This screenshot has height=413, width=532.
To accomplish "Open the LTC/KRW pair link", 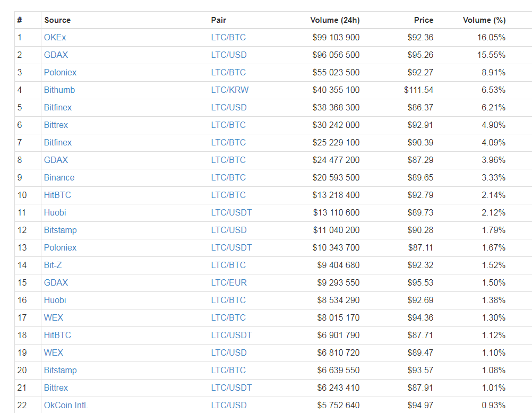I will pyautogui.click(x=230, y=90).
